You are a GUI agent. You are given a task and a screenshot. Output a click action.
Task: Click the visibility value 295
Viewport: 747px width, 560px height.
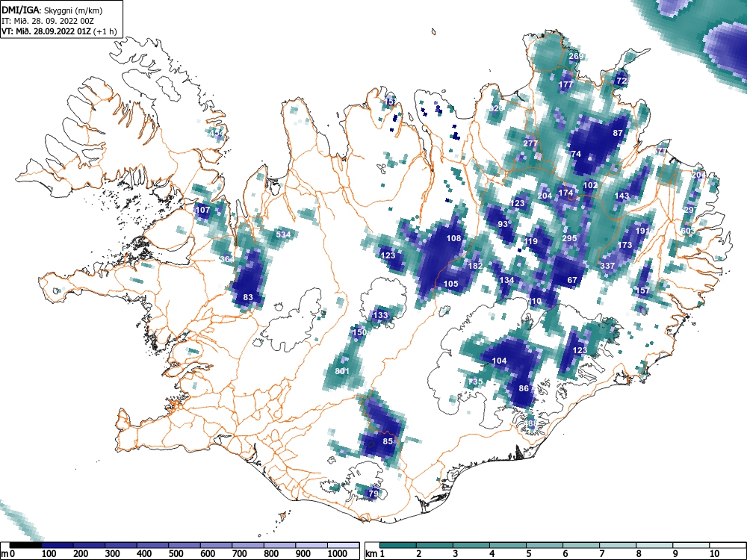[x=570, y=239]
